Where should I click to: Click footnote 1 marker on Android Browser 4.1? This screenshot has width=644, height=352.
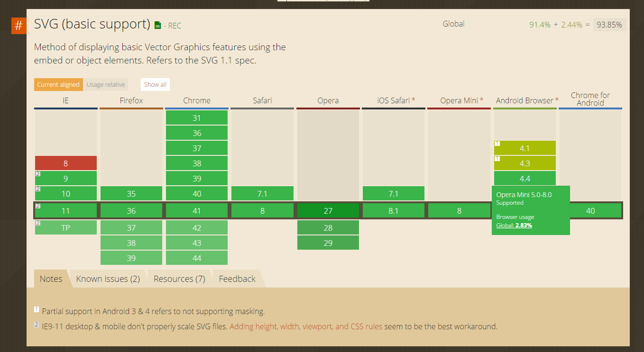tap(497, 144)
